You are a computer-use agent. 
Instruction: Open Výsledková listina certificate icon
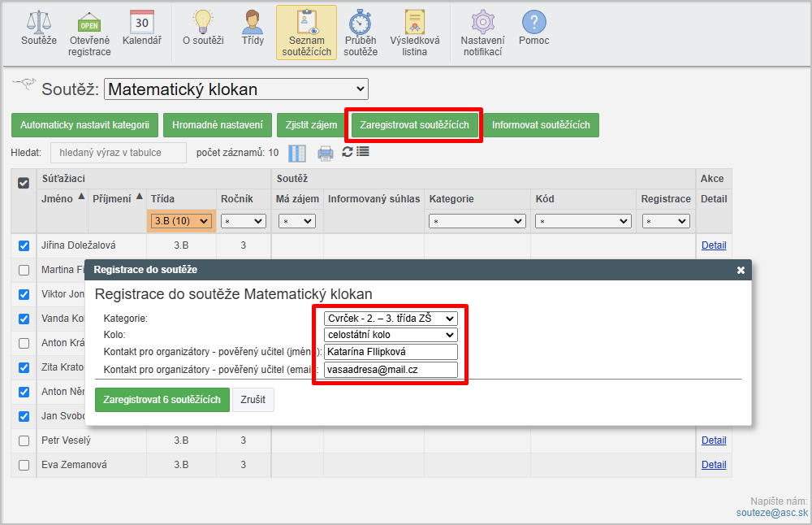click(x=415, y=22)
